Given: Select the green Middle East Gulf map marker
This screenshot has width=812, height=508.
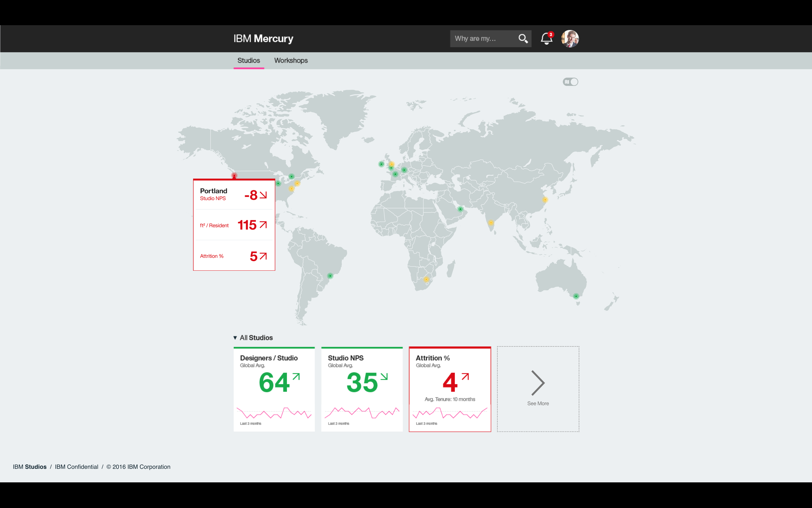Looking at the screenshot, I should tap(460, 209).
